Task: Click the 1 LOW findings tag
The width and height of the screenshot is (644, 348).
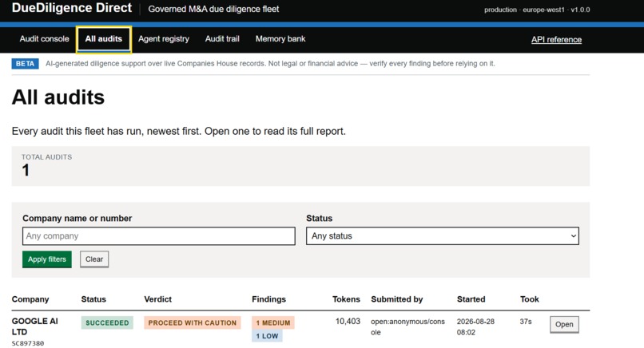Action: click(267, 336)
